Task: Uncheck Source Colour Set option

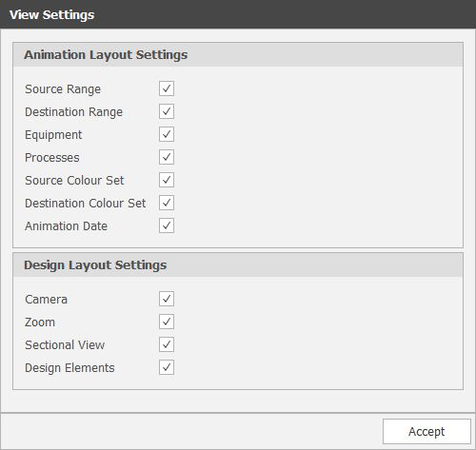Action: click(167, 180)
